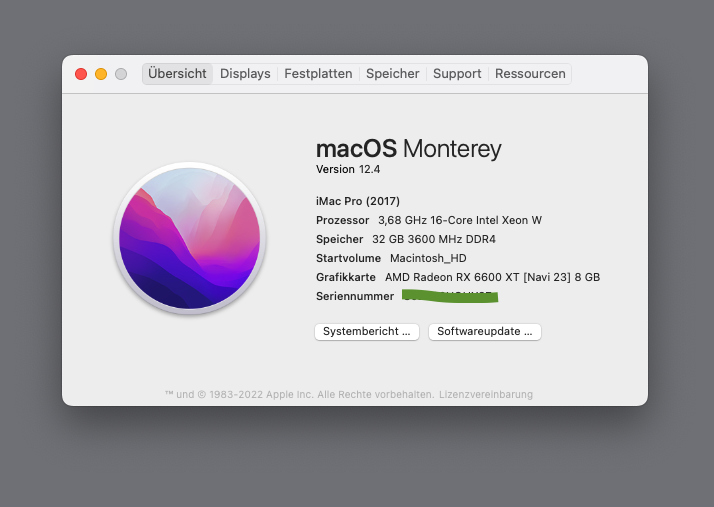Close the About This Mac window
Image resolution: width=714 pixels, height=507 pixels.
click(x=81, y=74)
